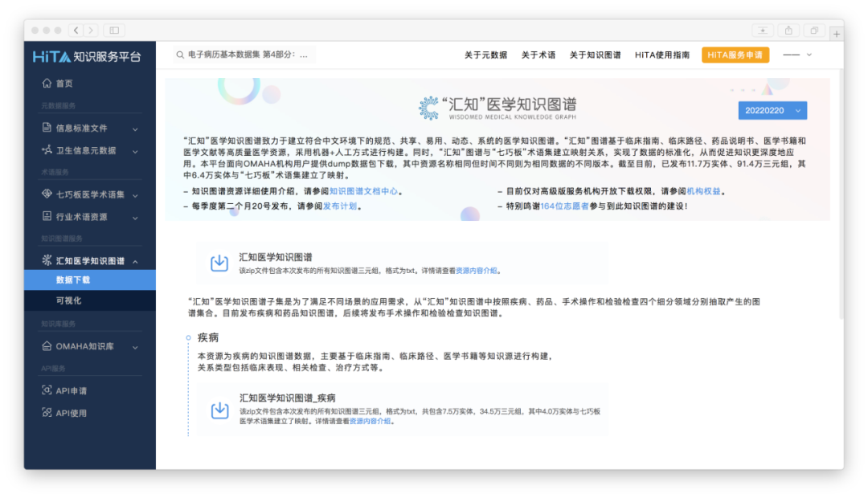Click the API申请 sidebar label

pyautogui.click(x=71, y=390)
